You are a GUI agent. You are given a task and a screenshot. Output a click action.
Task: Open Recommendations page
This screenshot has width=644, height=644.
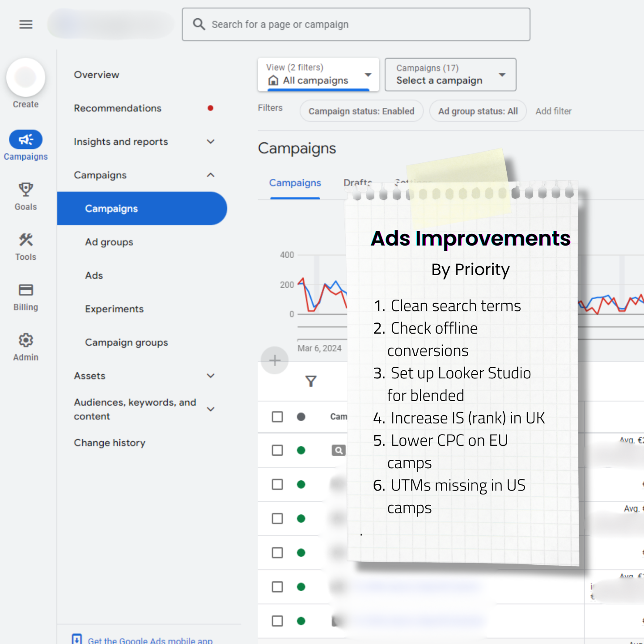tap(118, 108)
